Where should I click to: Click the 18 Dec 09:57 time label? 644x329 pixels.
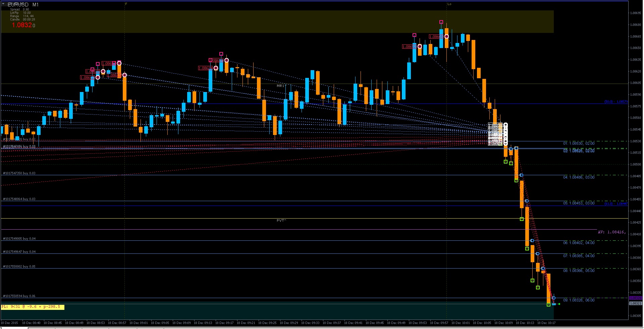point(439,323)
